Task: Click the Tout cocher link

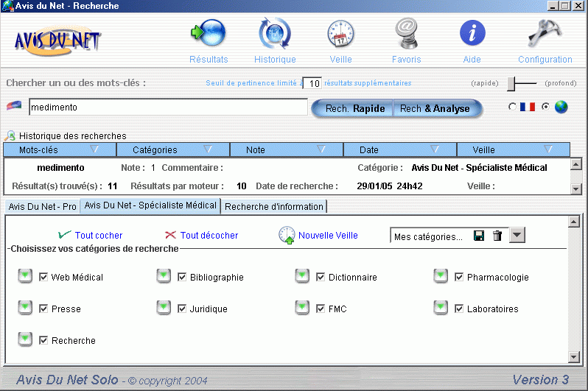Action: [x=99, y=235]
